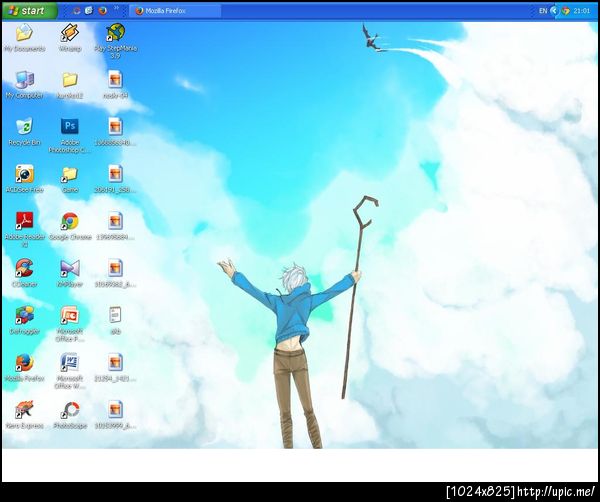Viewport: 600px width, 502px height.
Task: Open the My Documents desktop icon
Action: (x=24, y=37)
